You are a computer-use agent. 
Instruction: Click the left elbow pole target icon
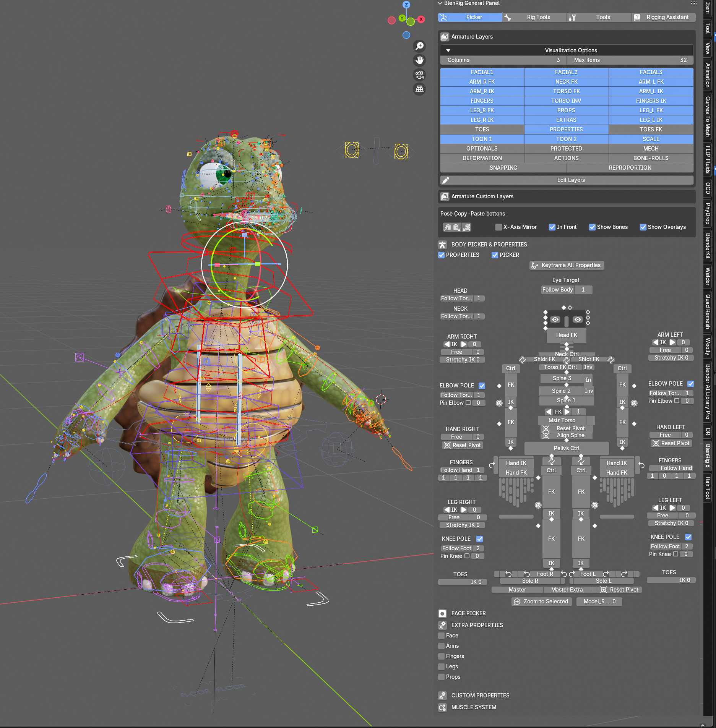coord(634,403)
